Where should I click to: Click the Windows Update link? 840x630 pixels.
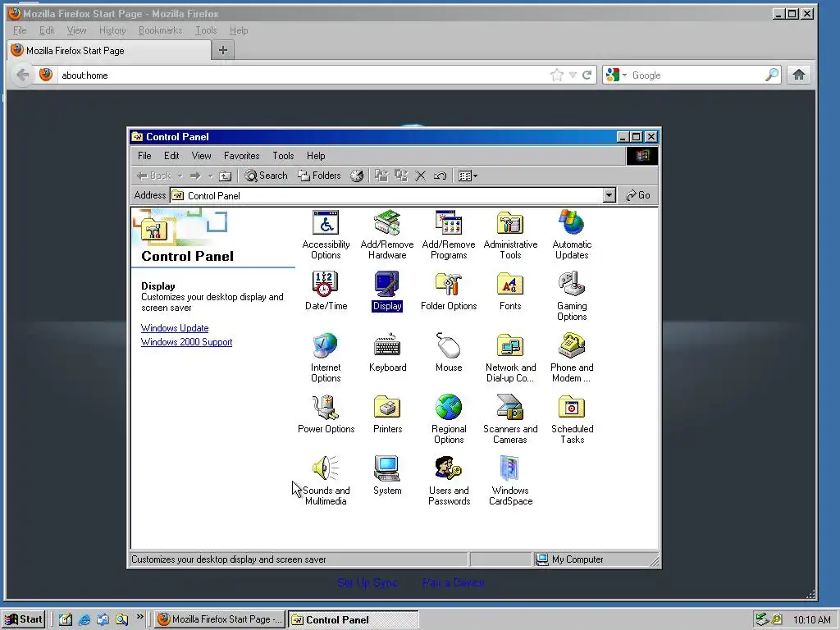175,328
